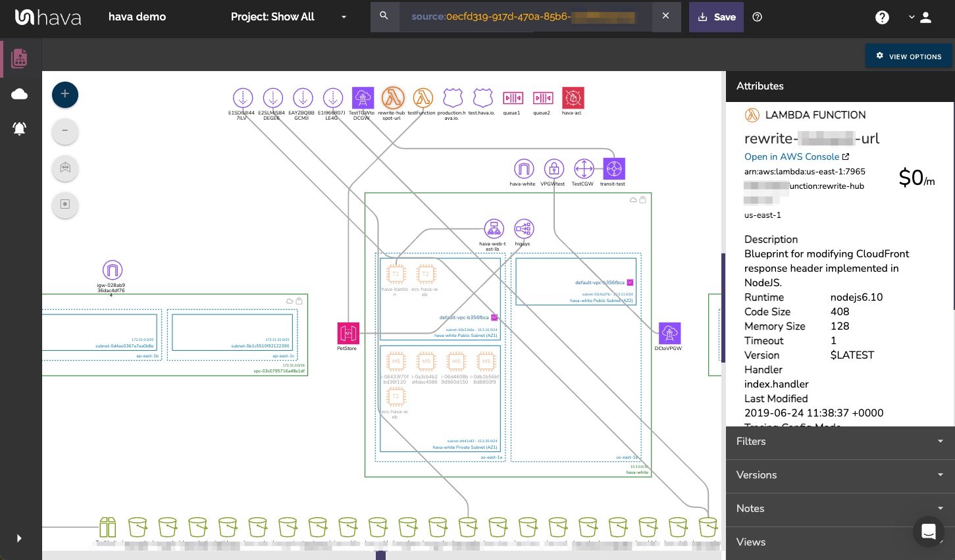Image resolution: width=955 pixels, height=560 pixels.
Task: Expand the Filters section
Action: click(840, 442)
